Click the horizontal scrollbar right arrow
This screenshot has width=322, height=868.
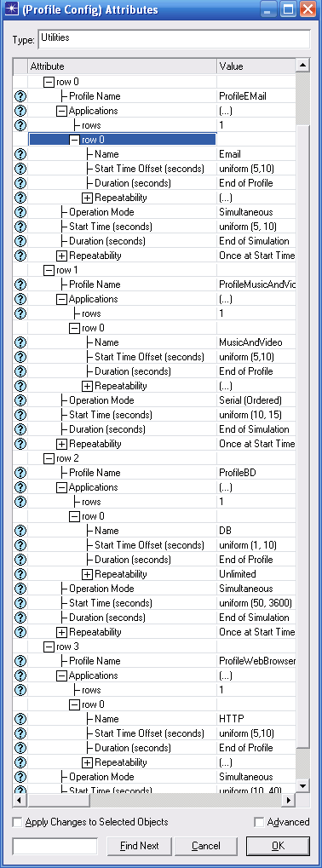pos(289,800)
